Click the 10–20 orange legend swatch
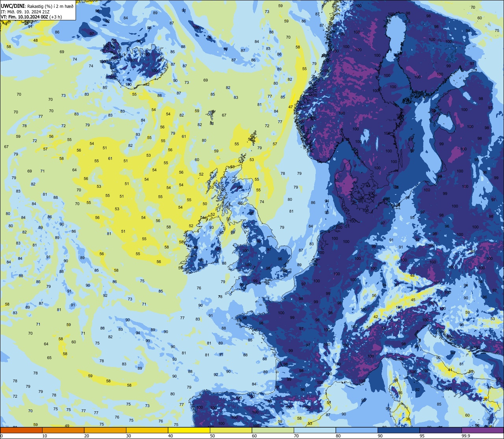Screen dimensions: 504x439 [63, 430]
